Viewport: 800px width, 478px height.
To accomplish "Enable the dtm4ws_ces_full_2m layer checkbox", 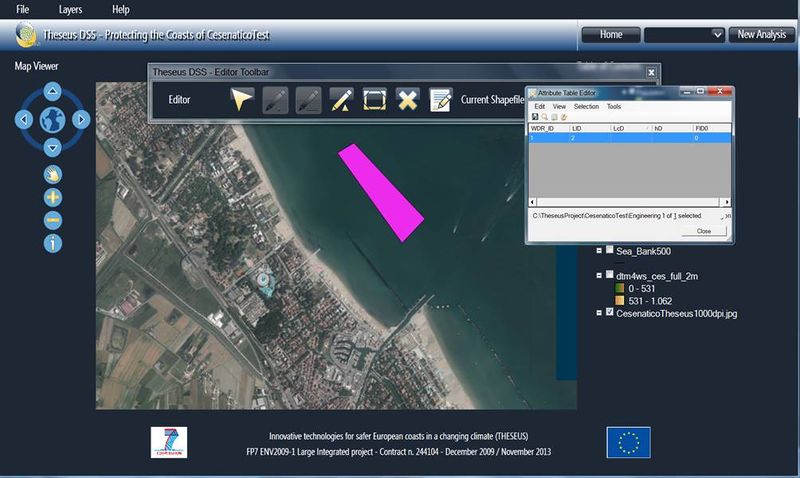I will coord(609,275).
